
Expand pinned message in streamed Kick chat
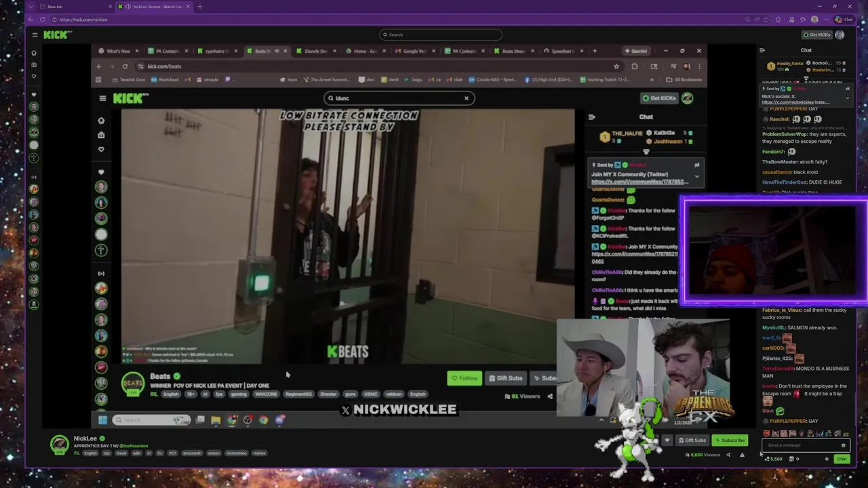pyautogui.click(x=696, y=176)
